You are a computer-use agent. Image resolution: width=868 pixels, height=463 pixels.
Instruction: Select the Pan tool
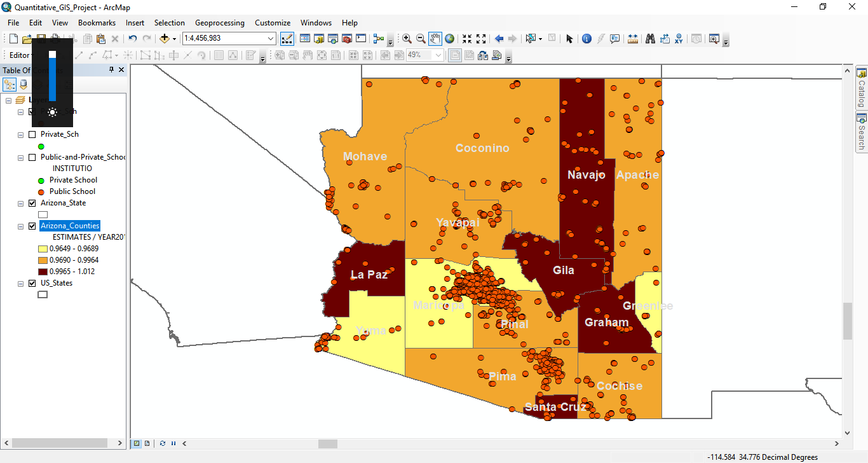[435, 38]
